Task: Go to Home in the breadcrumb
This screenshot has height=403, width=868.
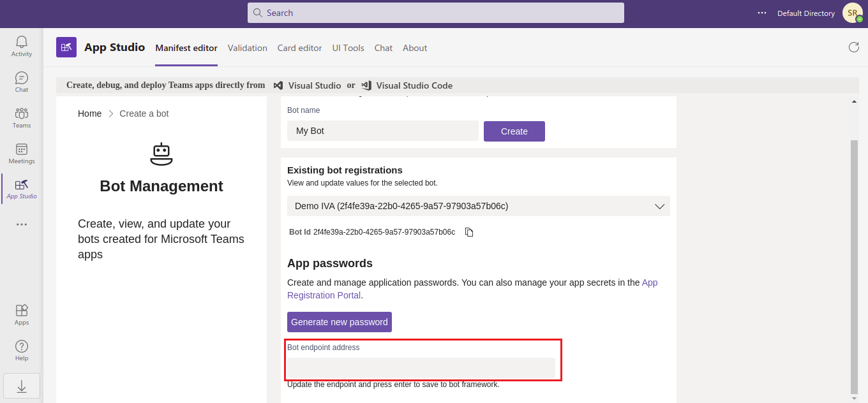Action: coord(90,114)
